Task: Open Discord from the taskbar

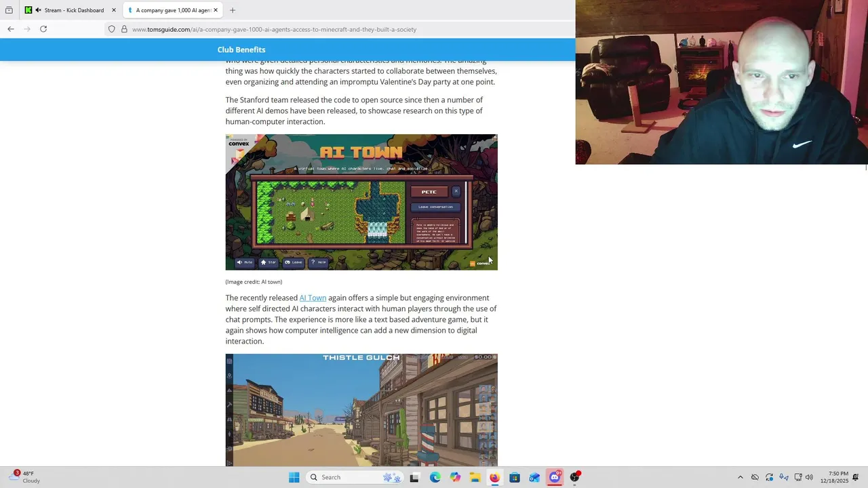Action: point(555,477)
